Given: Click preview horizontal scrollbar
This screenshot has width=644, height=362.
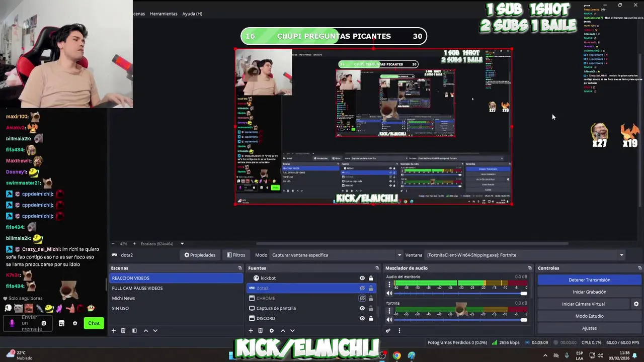Looking at the screenshot, I should click(x=413, y=244).
